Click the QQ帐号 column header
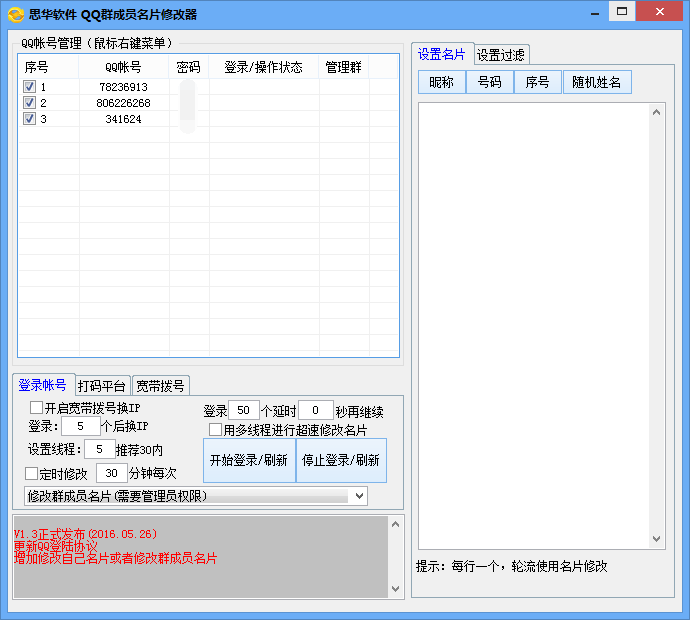Screen dimensions: 690x620 [x=124, y=67]
